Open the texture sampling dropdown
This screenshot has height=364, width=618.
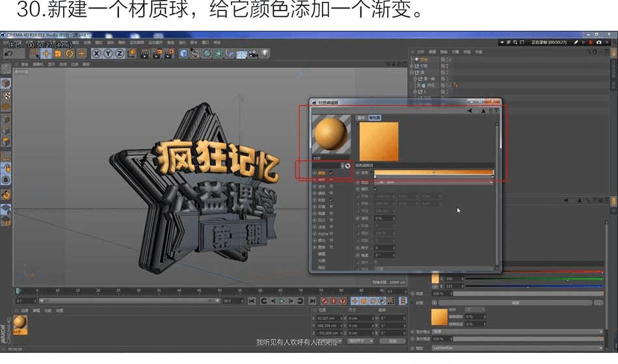point(475,309)
